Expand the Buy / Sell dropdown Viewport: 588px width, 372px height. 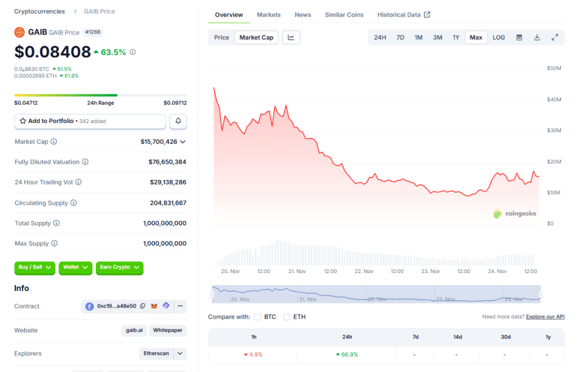tap(34, 267)
